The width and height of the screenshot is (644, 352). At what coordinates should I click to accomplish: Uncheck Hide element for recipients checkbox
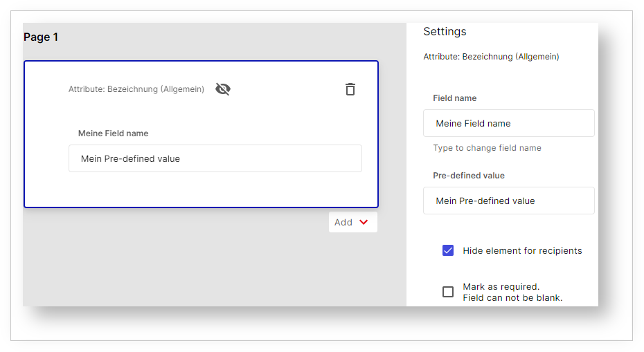pos(448,250)
